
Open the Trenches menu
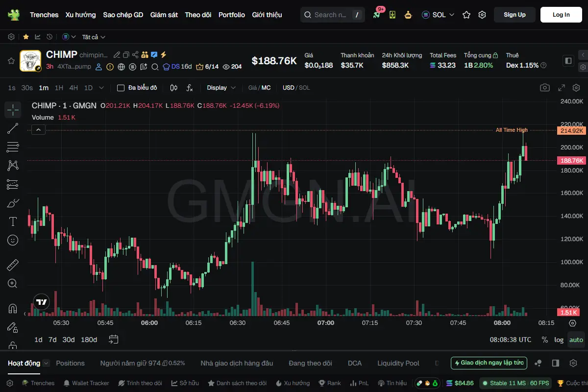coord(44,15)
